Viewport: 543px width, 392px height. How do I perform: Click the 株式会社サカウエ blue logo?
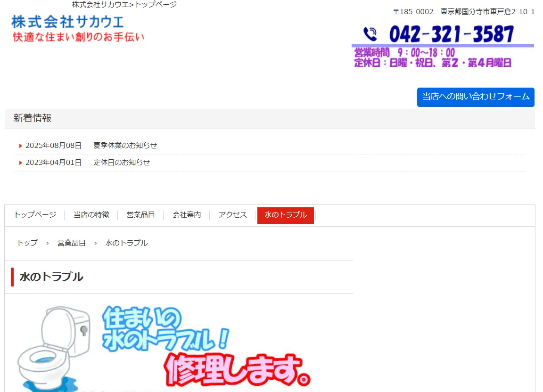[68, 22]
